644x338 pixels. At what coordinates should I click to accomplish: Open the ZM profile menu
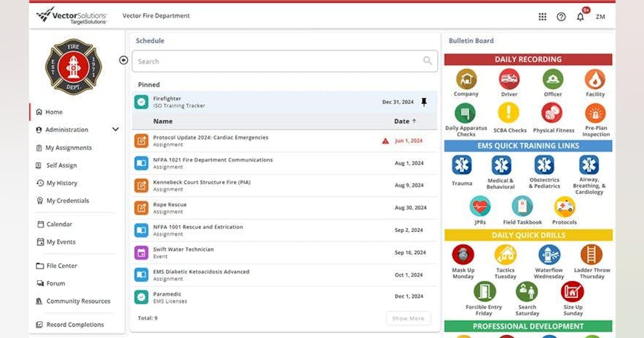click(x=601, y=17)
